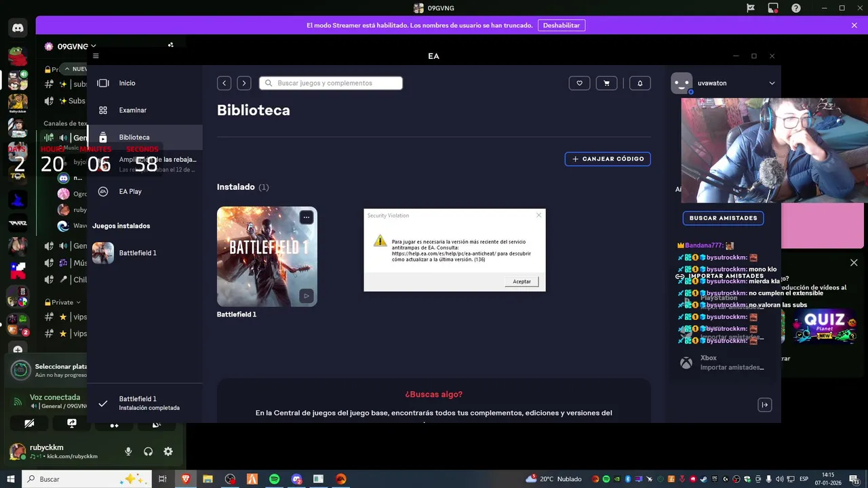Toggle Discord camera button
This screenshot has height=488, width=868.
click(x=29, y=423)
